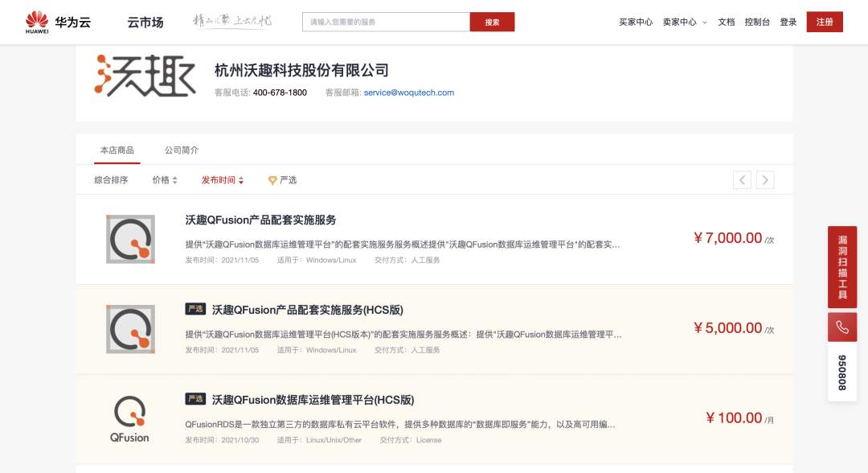
Task: Click QFusion icon of HCS版 实施服务 product
Action: [131, 329]
